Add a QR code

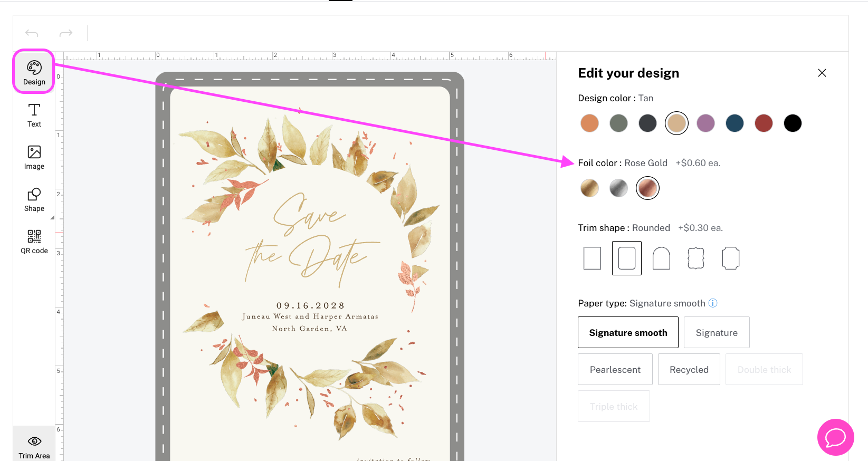[34, 242]
